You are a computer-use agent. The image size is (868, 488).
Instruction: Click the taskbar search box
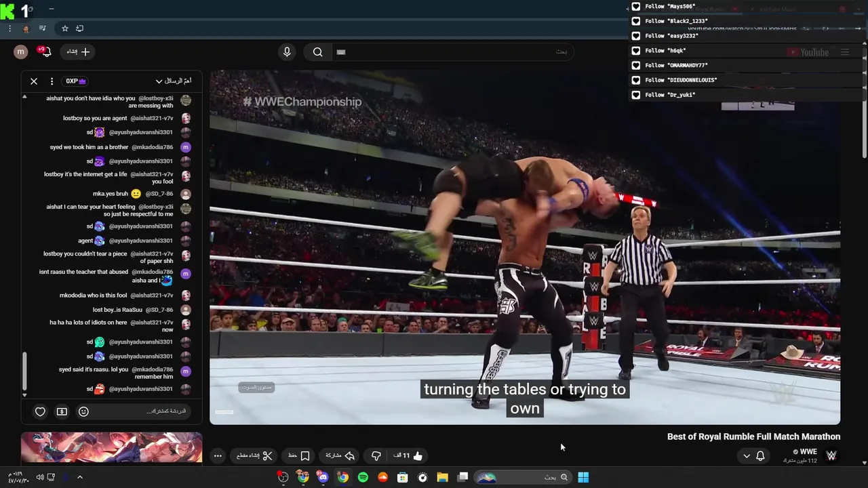(x=522, y=477)
